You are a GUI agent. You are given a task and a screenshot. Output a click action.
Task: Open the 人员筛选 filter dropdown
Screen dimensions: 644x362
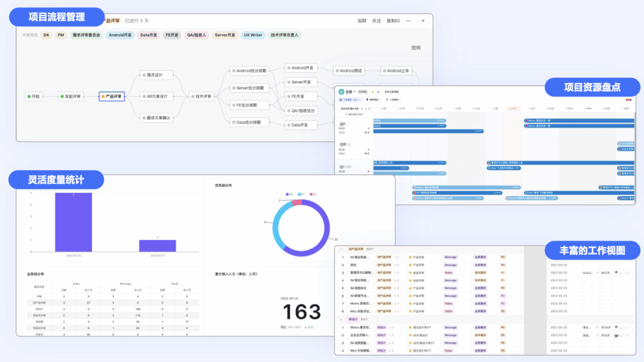click(349, 100)
